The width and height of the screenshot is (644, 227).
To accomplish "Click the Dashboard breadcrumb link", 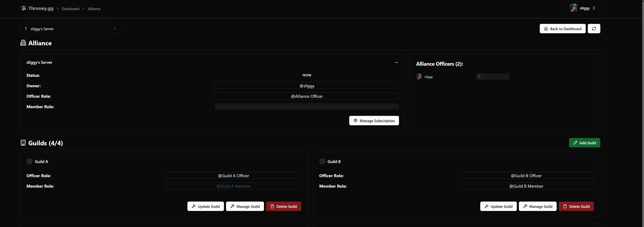I will [70, 9].
